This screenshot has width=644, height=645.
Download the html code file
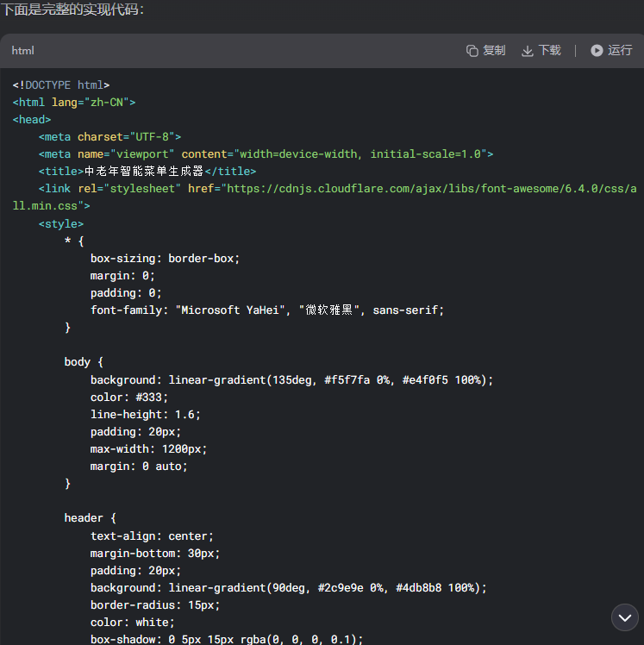coord(541,51)
